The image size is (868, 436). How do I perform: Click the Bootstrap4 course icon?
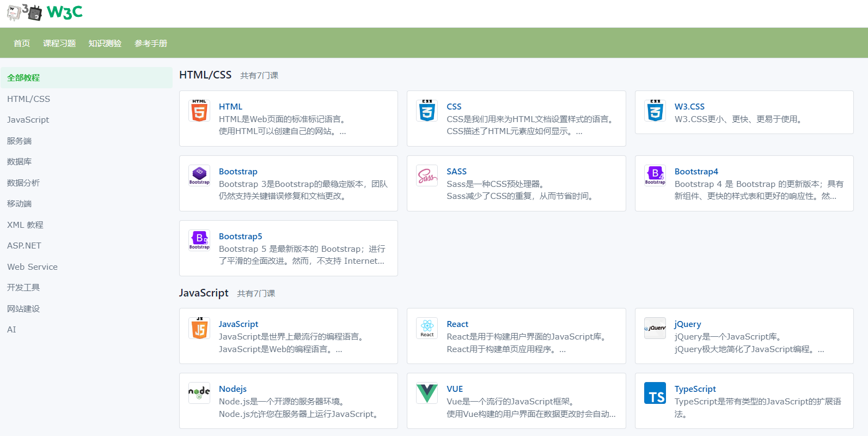pos(655,175)
